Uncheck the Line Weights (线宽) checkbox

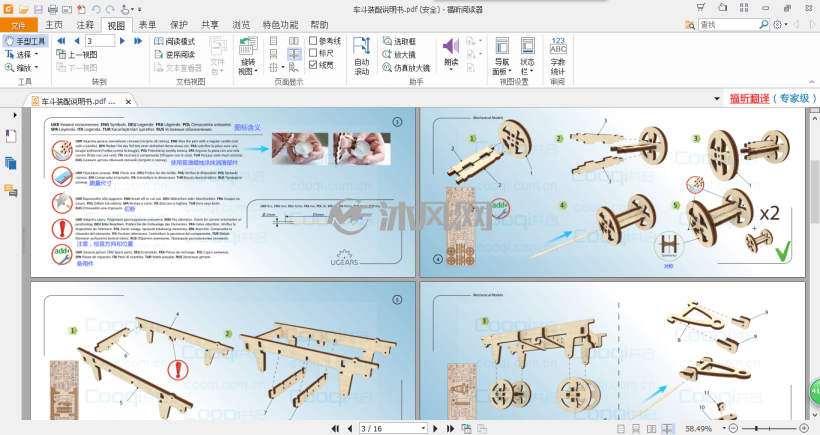click(x=313, y=64)
